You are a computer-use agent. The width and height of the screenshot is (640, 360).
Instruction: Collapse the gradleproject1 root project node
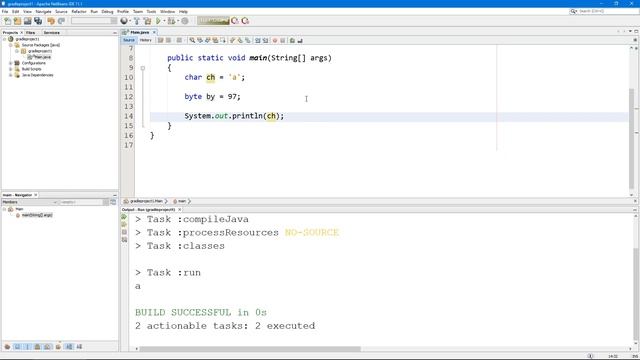5,39
